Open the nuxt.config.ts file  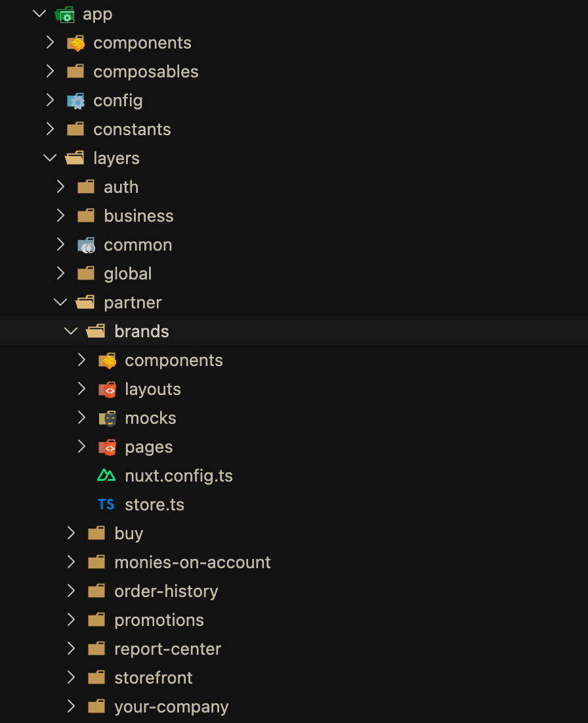pyautogui.click(x=178, y=476)
